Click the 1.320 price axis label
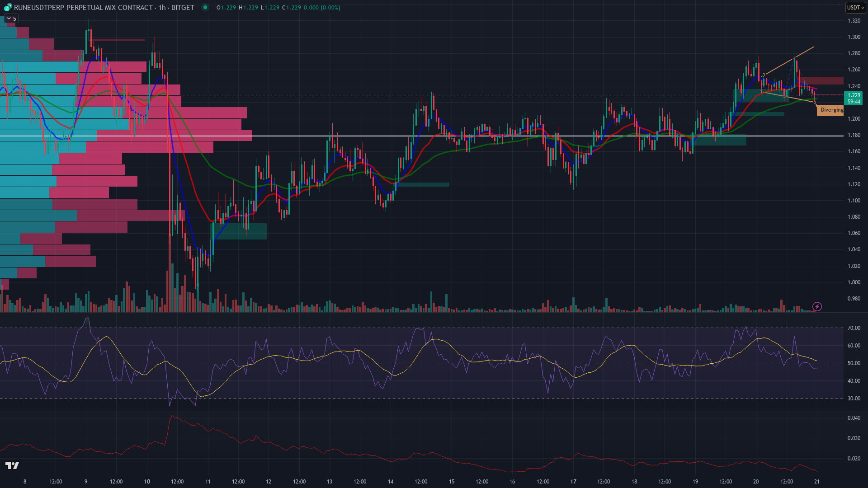 point(854,21)
